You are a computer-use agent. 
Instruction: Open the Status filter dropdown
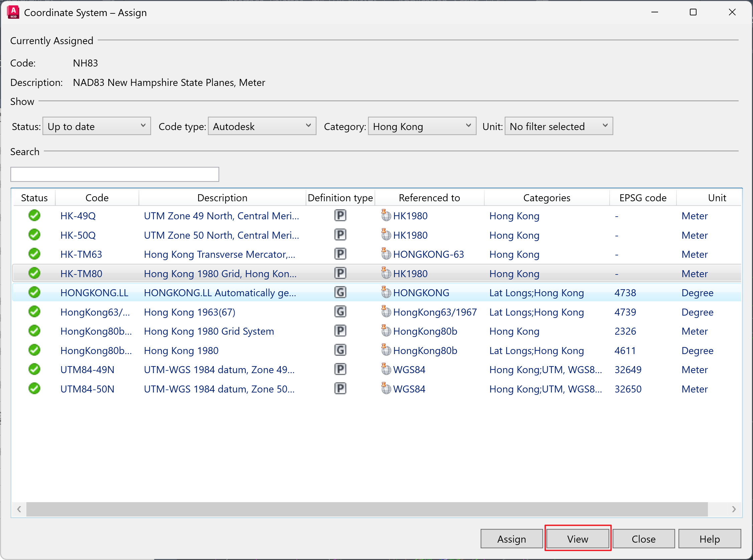coord(97,126)
